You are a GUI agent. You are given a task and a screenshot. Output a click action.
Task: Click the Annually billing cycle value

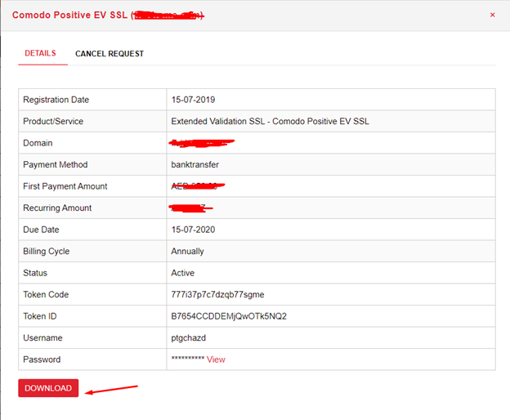click(187, 252)
